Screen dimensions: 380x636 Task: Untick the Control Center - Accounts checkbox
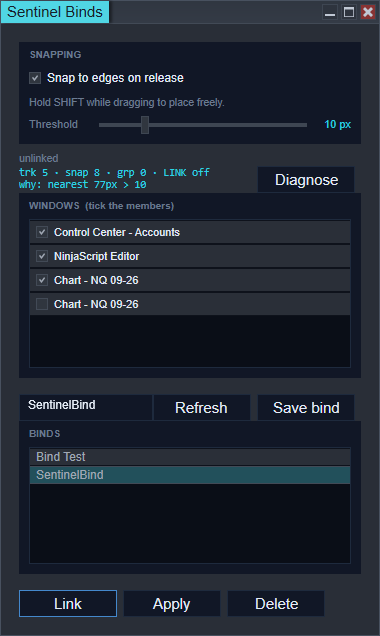42,232
